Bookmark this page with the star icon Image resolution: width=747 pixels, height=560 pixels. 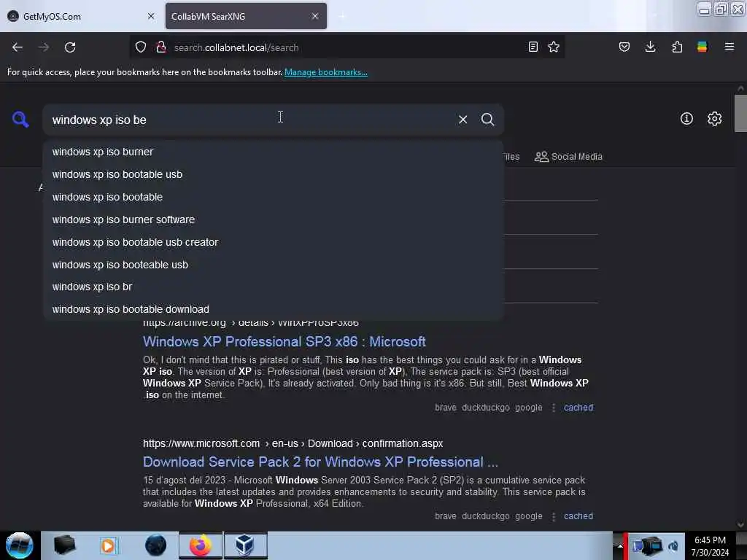click(x=554, y=47)
